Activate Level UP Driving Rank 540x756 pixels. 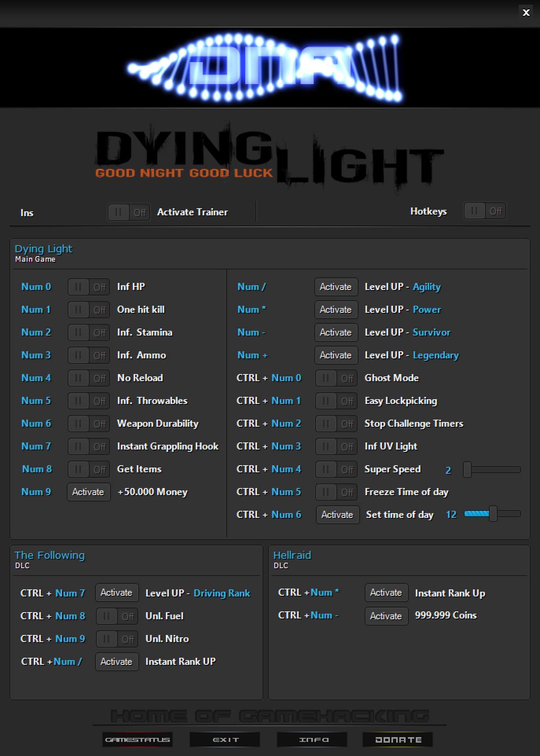117,593
